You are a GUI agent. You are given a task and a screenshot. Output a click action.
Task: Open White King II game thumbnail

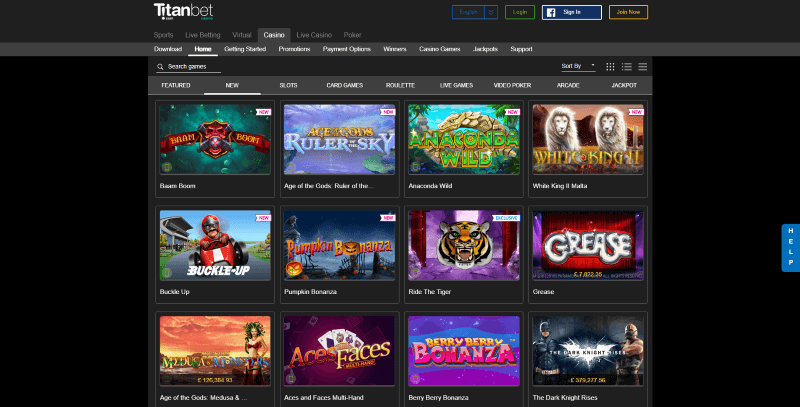point(588,139)
